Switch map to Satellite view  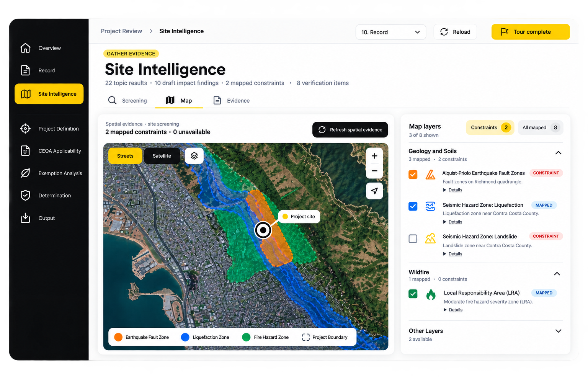coord(162,156)
